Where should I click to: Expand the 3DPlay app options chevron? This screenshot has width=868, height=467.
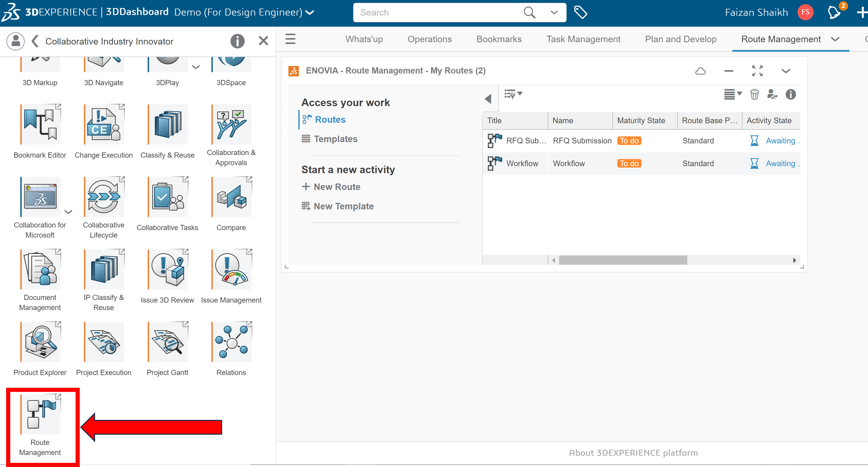[x=196, y=67]
